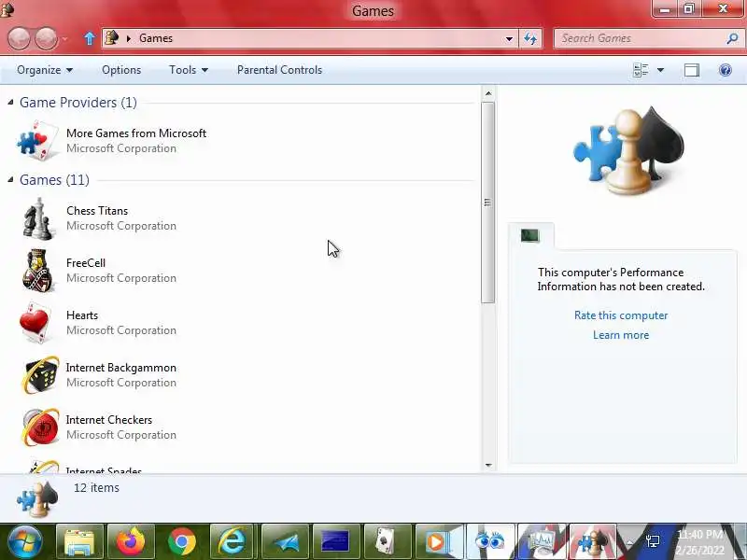
Task: Click the scroll down arrow
Action: pos(488,465)
